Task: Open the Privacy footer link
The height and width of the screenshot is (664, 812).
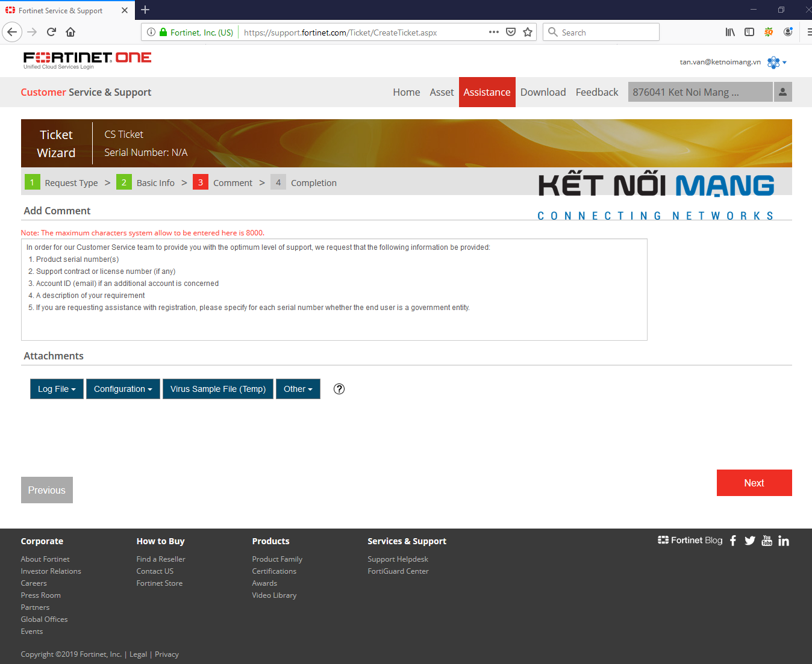Action: point(167,654)
